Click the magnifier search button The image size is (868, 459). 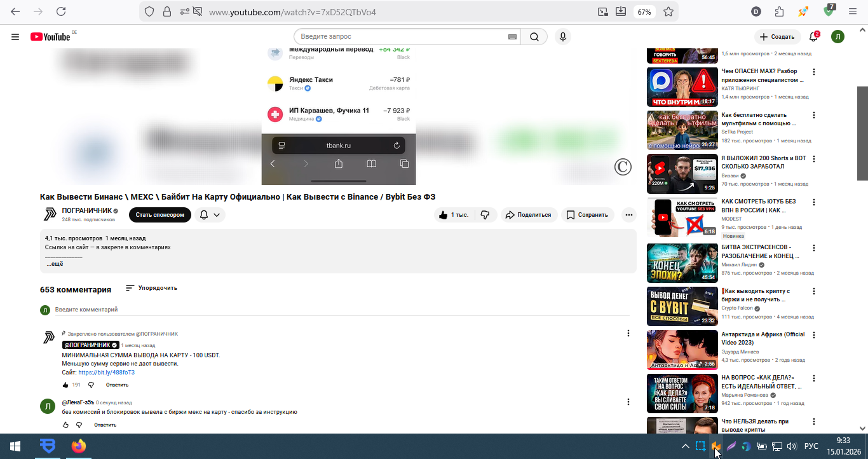[x=534, y=37]
